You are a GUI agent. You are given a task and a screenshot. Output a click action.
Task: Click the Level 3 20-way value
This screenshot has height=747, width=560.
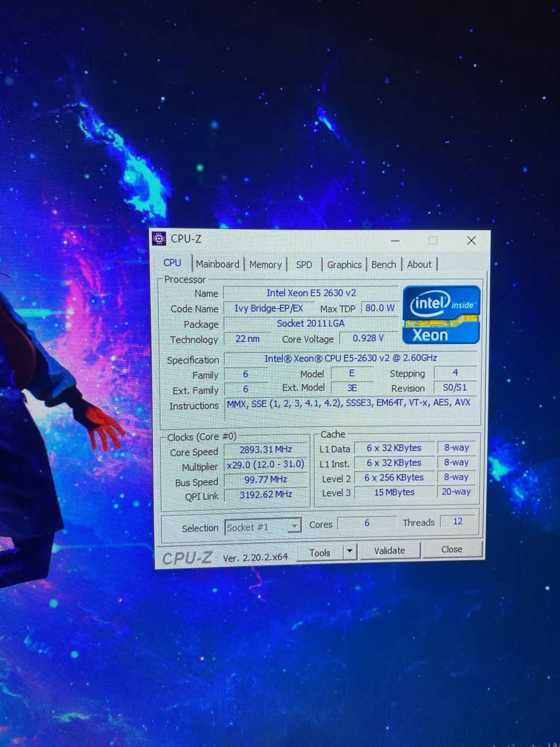click(456, 491)
